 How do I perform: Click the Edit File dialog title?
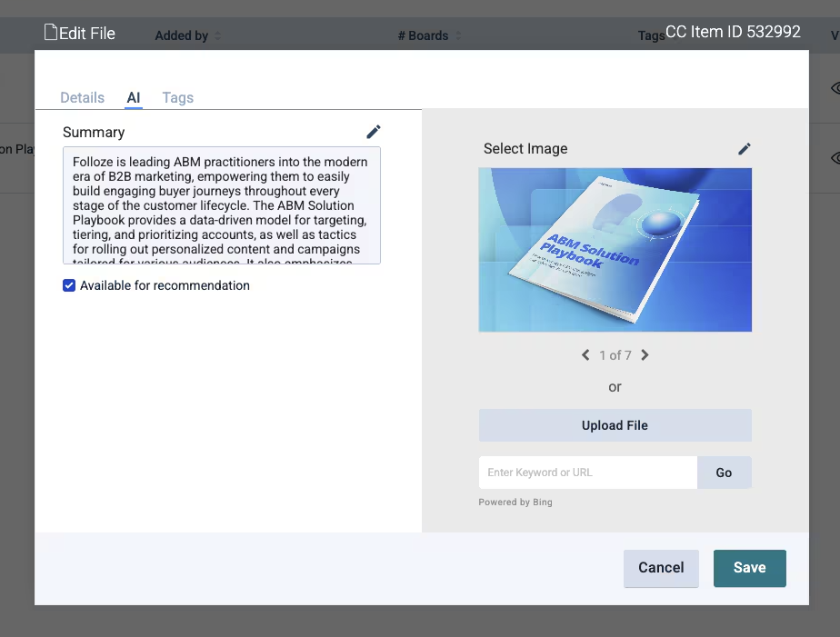[x=86, y=34]
